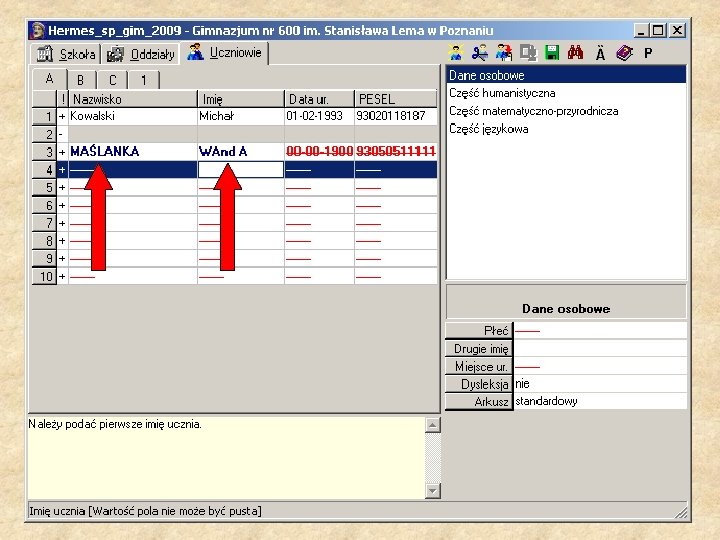720x540 pixels.
Task: Select row header number 4
Action: tap(45, 169)
